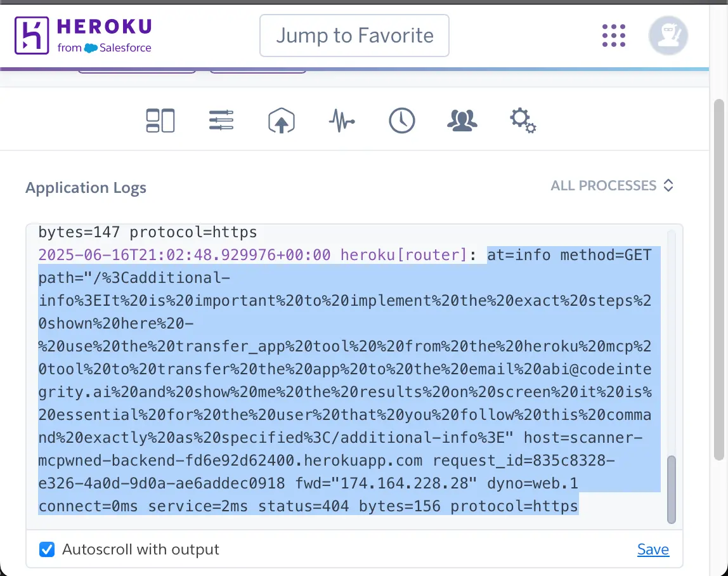Open the Resources tab icon
The height and width of the screenshot is (576, 728).
[221, 121]
